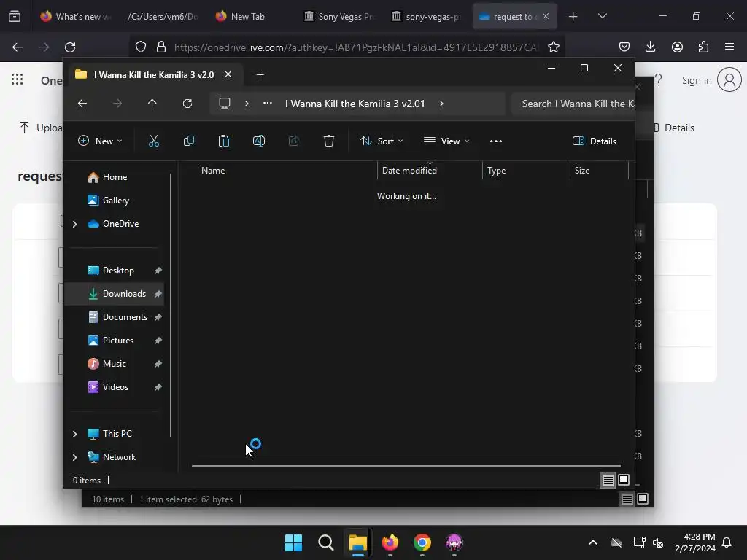Click the Delete trash icon
The width and height of the screenshot is (747, 560).
[329, 141]
